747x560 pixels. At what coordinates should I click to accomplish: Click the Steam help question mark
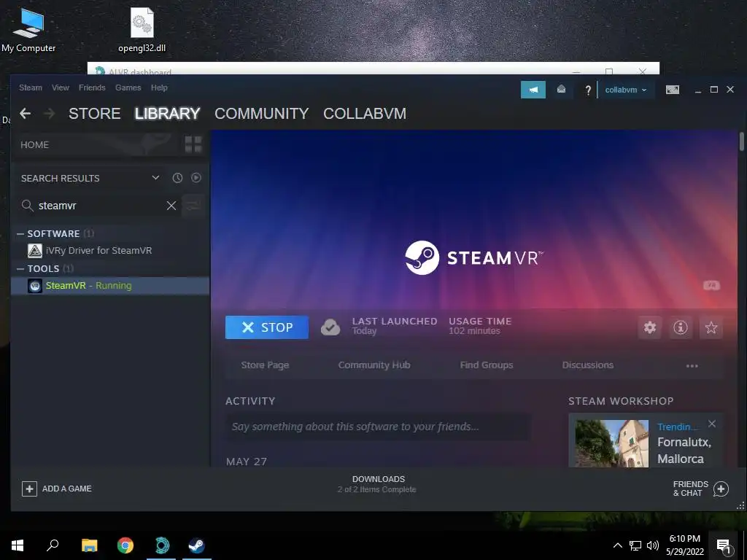point(588,90)
